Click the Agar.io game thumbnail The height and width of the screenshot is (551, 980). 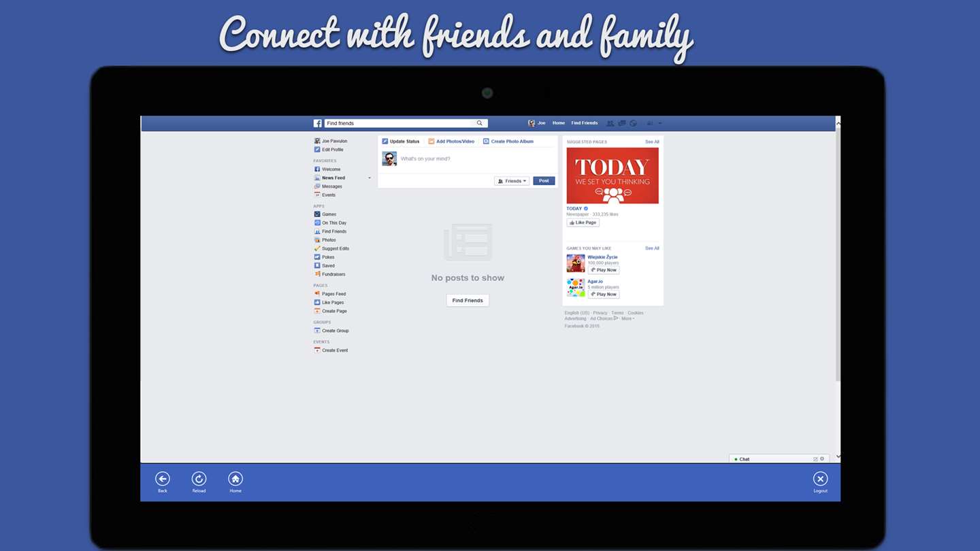(576, 288)
